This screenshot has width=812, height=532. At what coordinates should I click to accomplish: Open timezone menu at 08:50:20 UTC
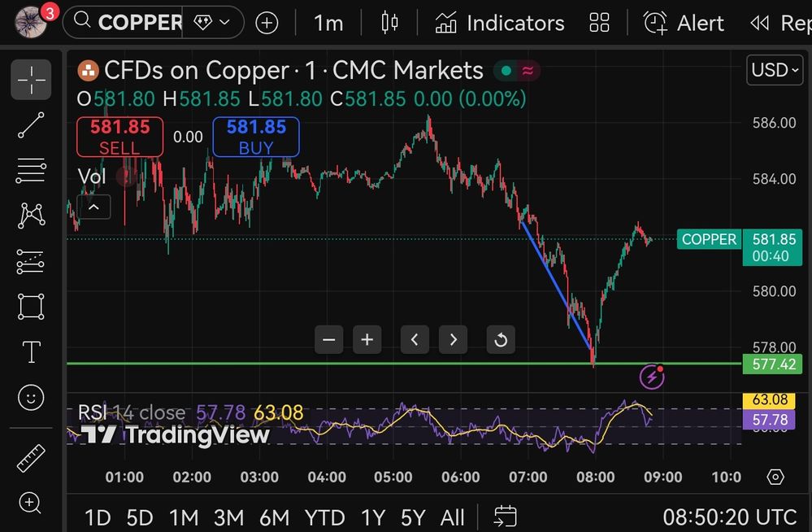click(x=730, y=517)
